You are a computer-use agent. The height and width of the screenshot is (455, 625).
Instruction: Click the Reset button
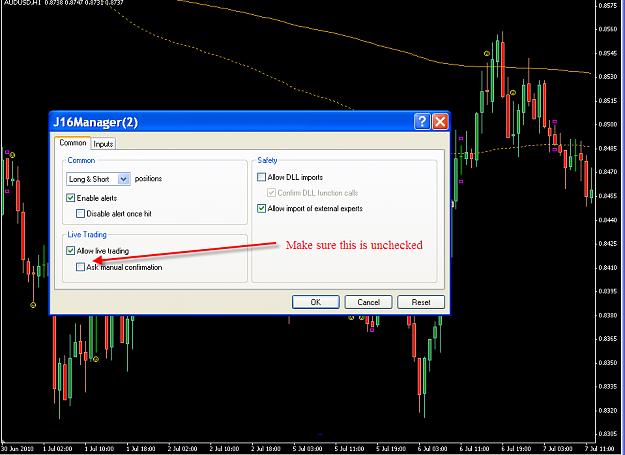[421, 302]
